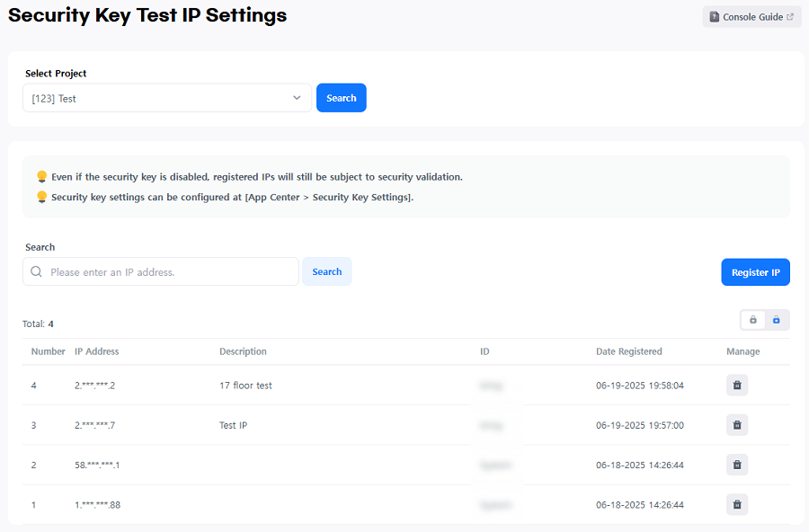Delete the '17 floor test' IP entry
Viewport: 809px width, 532px height.
[736, 386]
